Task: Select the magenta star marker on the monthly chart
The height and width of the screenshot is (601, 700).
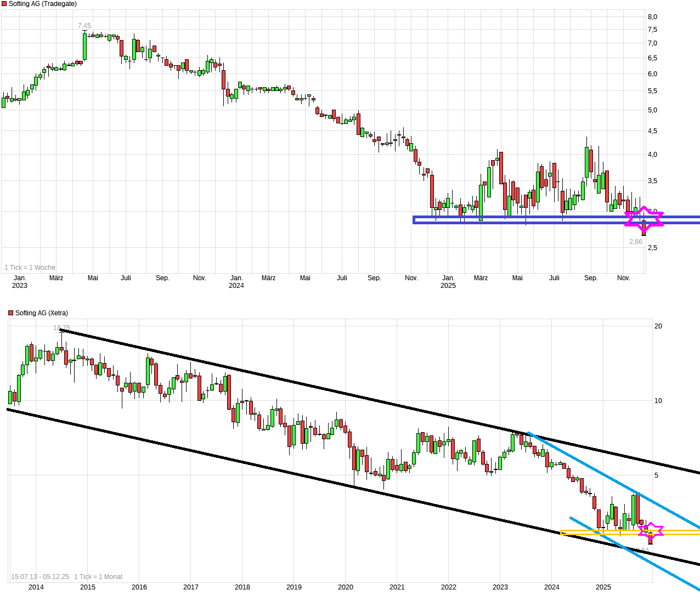Action: [651, 530]
